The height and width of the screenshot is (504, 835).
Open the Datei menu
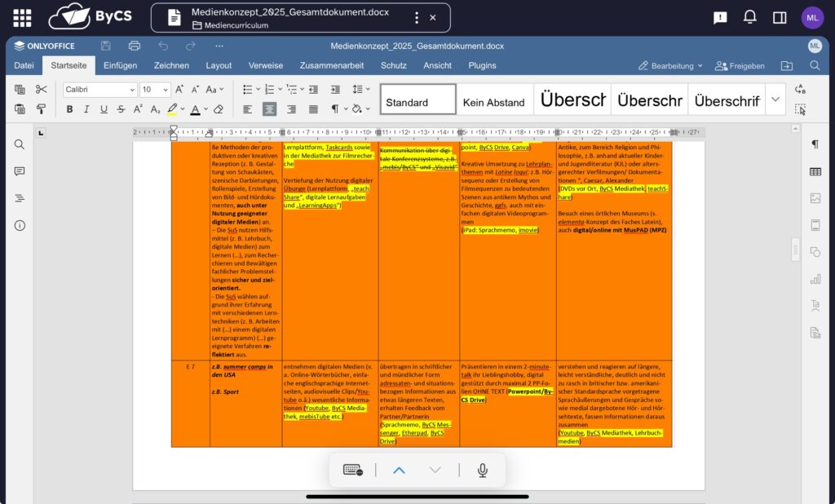click(x=24, y=65)
